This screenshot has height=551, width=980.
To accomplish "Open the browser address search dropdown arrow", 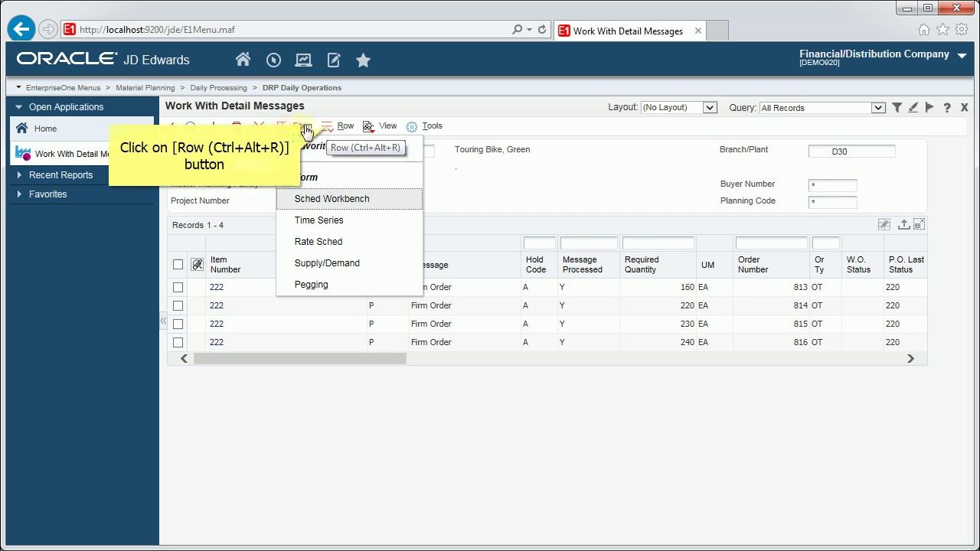I will tap(529, 30).
